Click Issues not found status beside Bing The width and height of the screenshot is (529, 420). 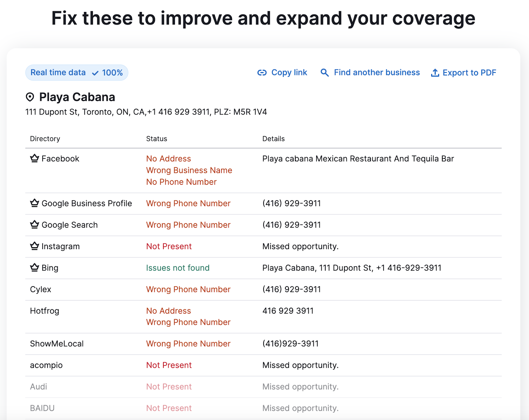click(178, 268)
